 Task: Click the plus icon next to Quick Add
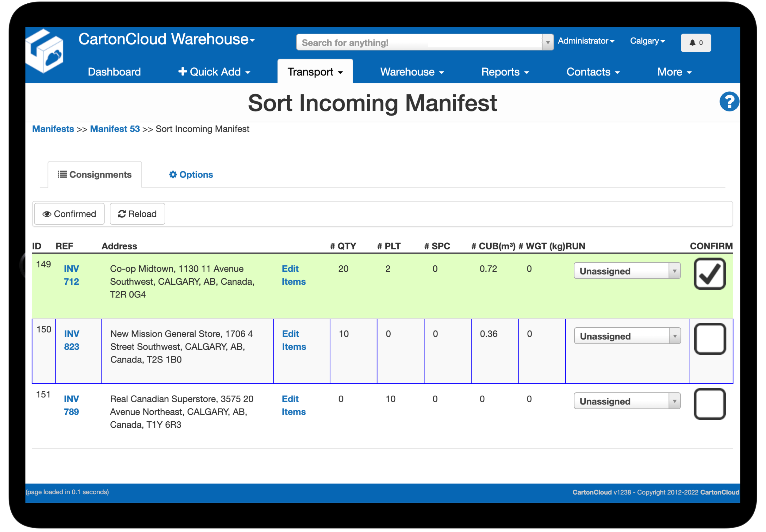click(183, 71)
